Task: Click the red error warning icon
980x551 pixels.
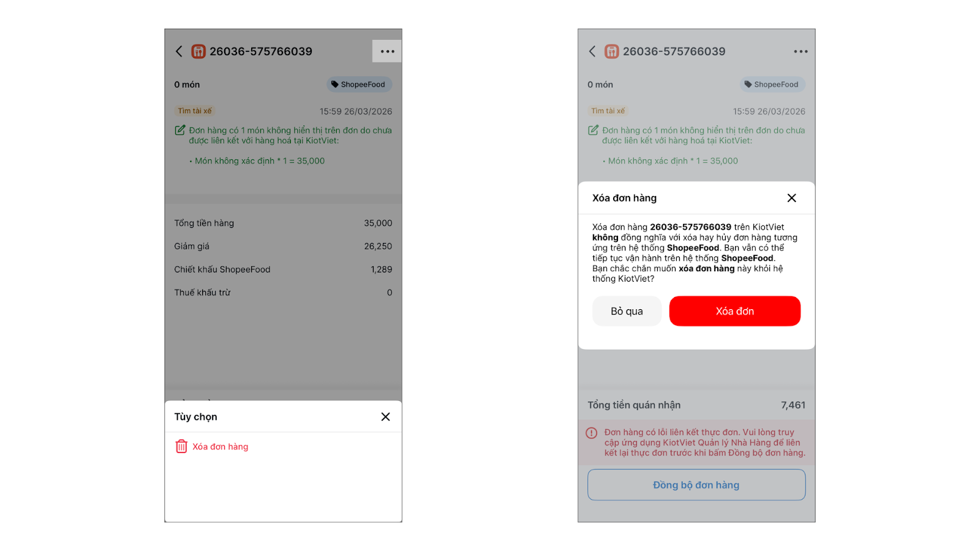Action: click(591, 433)
